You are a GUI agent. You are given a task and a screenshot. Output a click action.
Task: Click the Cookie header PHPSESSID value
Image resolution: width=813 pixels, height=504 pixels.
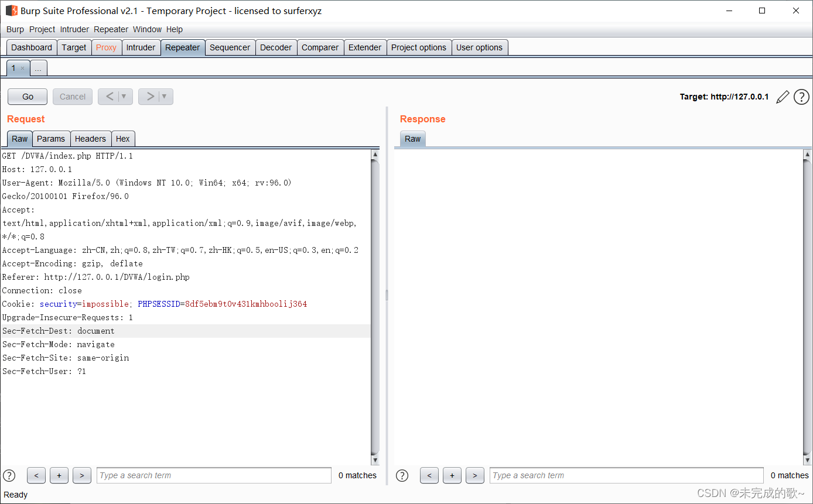[246, 304]
